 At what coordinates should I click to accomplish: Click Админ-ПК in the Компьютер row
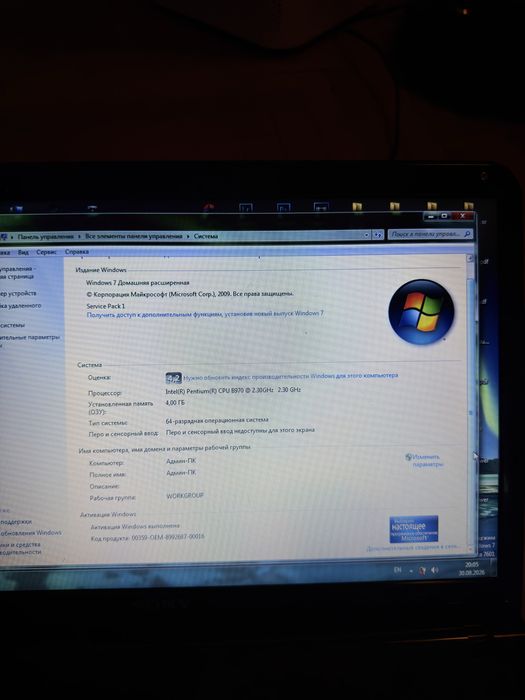181,461
